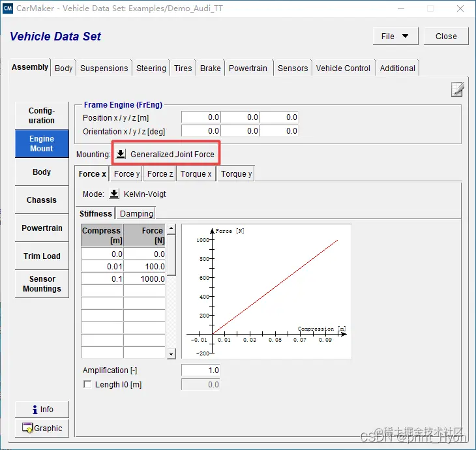The height and width of the screenshot is (450, 476).
Task: Enable the Length l0 checkbox
Action: (87, 384)
